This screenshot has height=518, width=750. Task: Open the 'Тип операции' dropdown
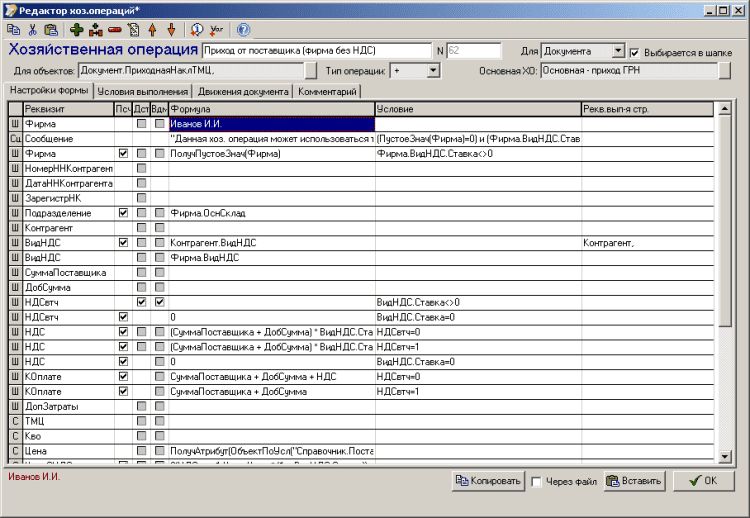click(433, 71)
